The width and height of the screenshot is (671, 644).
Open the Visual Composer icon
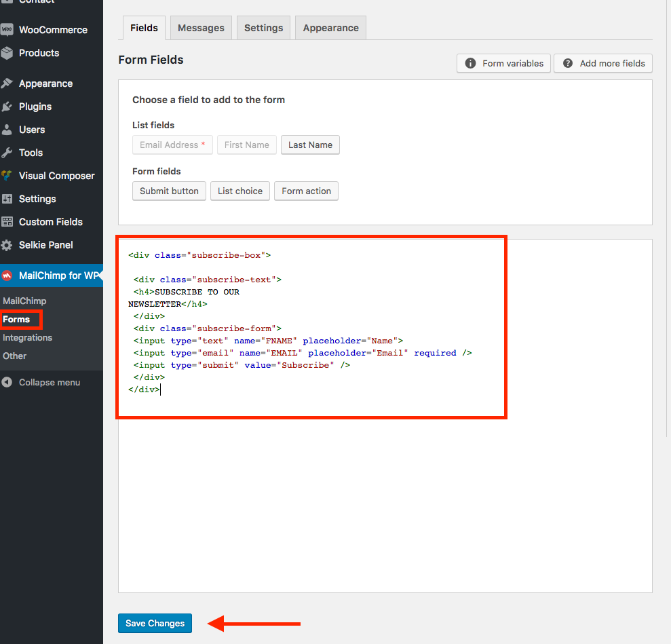[x=11, y=176]
